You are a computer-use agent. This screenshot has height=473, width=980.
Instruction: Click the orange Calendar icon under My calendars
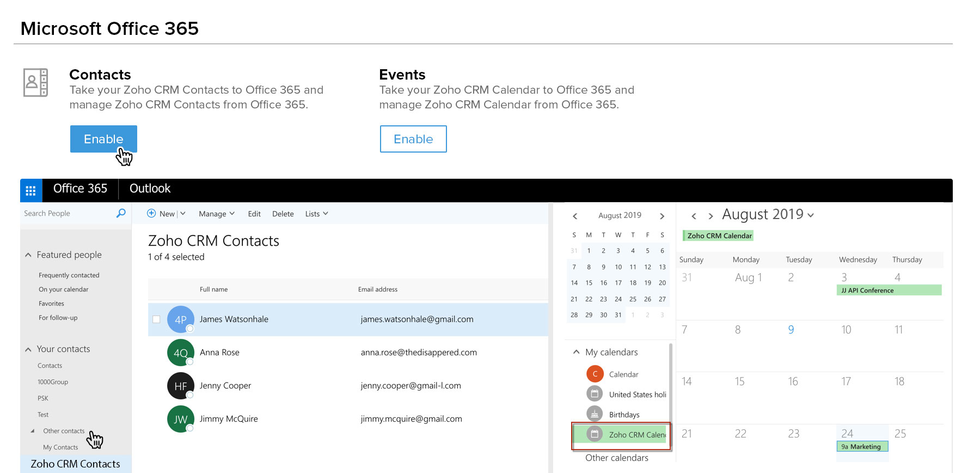pyautogui.click(x=595, y=374)
